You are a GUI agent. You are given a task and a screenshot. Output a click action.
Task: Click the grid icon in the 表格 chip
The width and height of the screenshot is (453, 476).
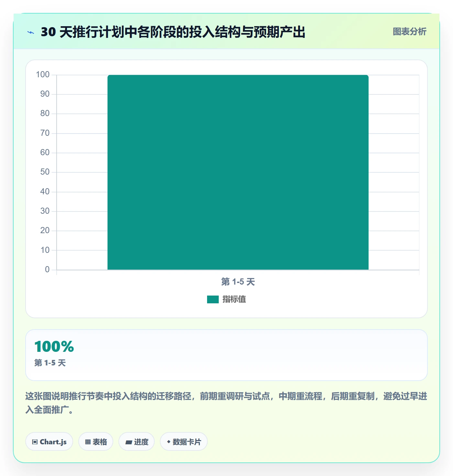click(88, 442)
